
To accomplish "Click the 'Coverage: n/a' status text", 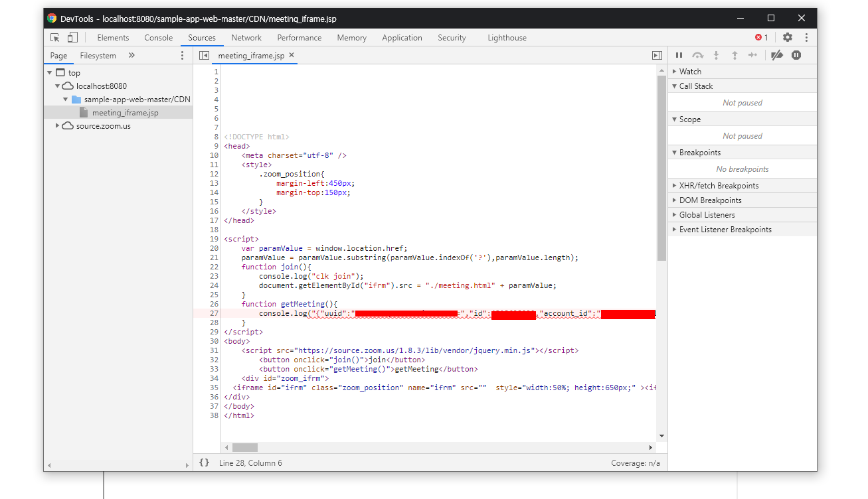I will coord(636,463).
